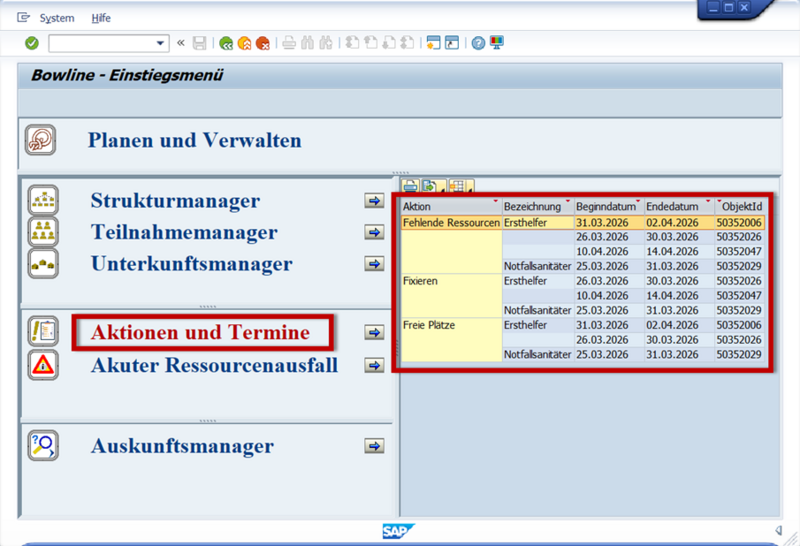Screen dimensions: 800x546
Task: Open the table Layout selection dropdown icon
Action: pyautogui.click(x=461, y=187)
